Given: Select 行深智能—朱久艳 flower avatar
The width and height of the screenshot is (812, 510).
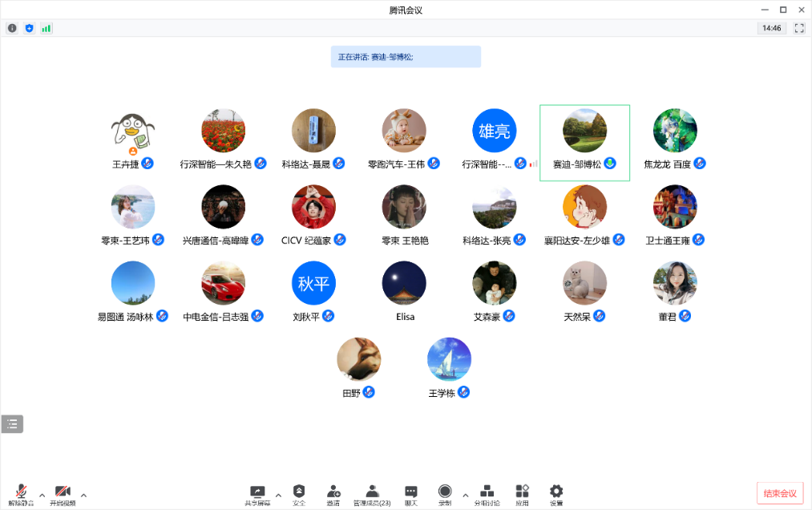Looking at the screenshot, I should click(223, 131).
